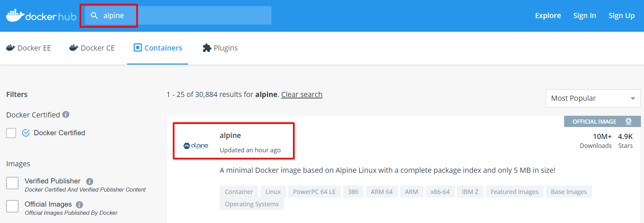The image size is (644, 223).
Task: Click the ARM 64 tag
Action: point(381,192)
